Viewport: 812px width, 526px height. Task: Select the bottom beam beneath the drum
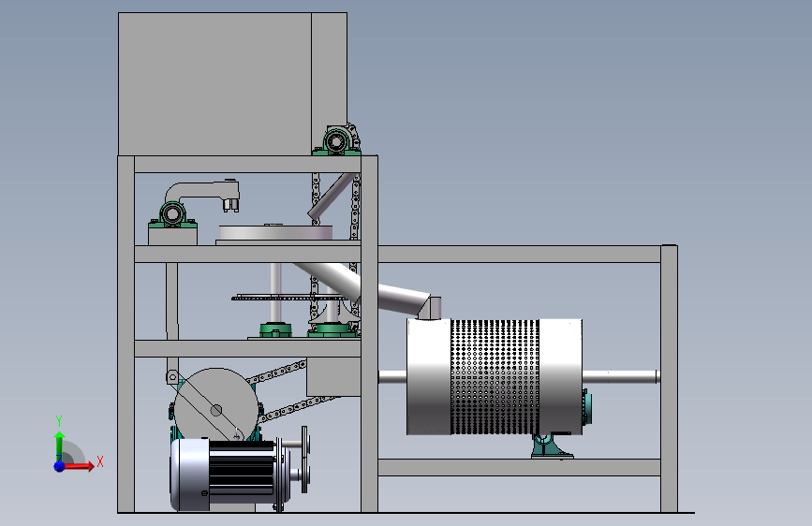point(519,467)
